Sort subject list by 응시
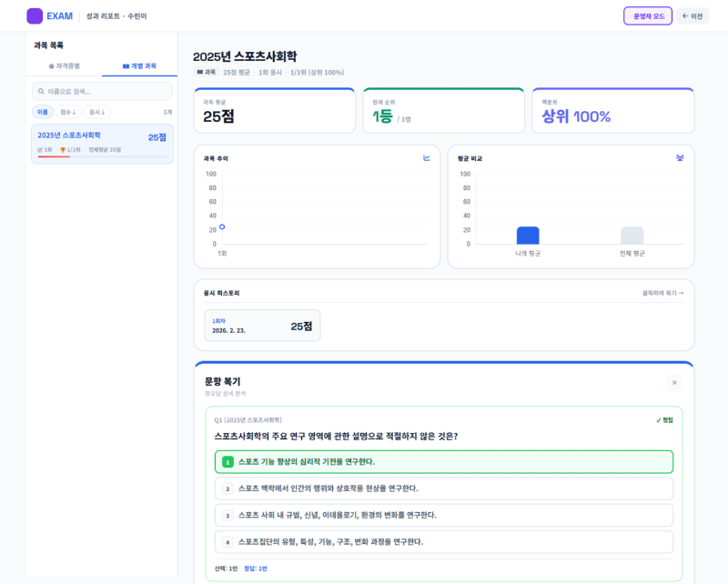The height and width of the screenshot is (584, 728). point(96,112)
